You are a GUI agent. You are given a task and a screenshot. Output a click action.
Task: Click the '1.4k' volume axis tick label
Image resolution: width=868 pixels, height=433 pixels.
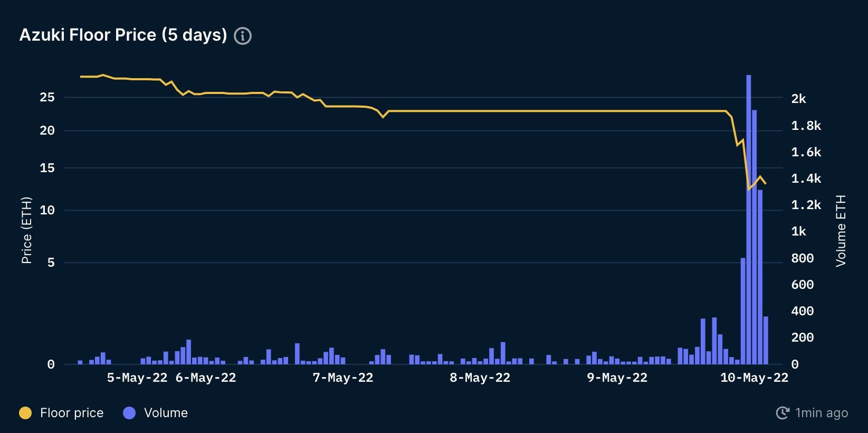pyautogui.click(x=806, y=178)
